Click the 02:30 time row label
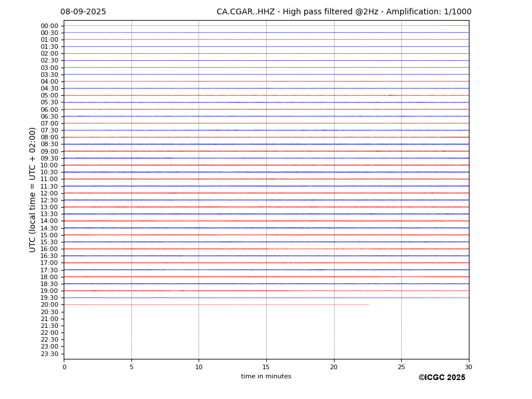532x399 pixels. tap(49, 60)
